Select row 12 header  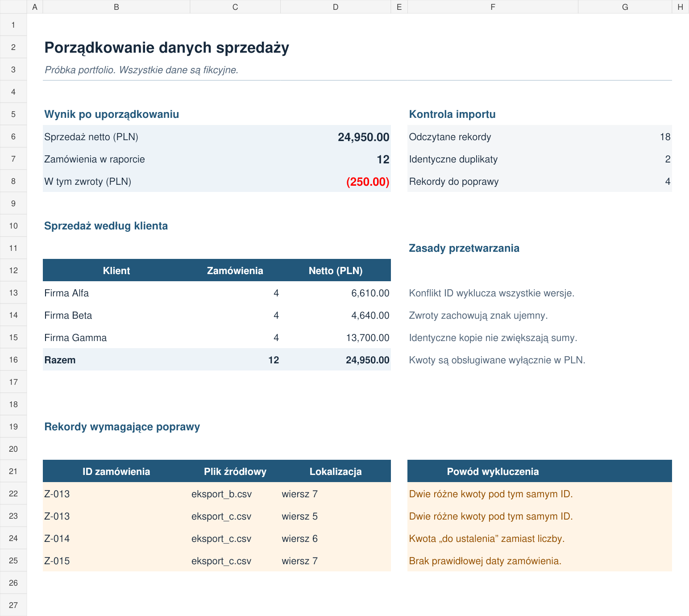(x=13, y=270)
